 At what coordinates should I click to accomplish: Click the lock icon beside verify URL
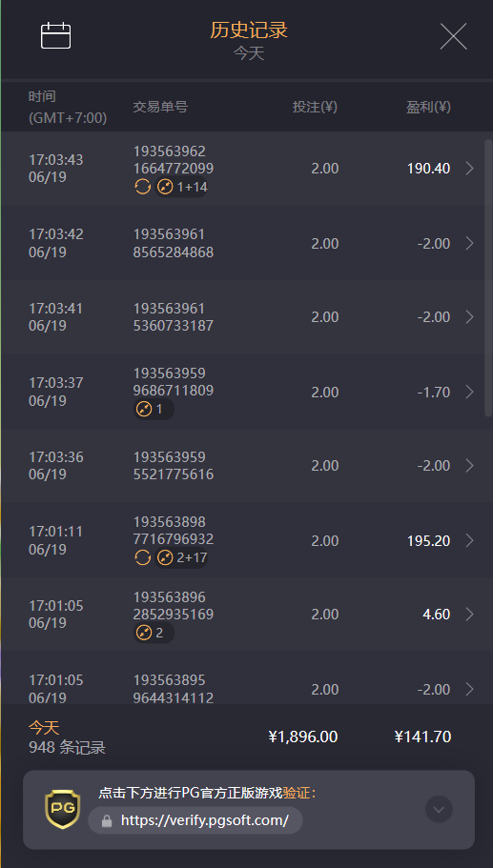click(x=107, y=821)
